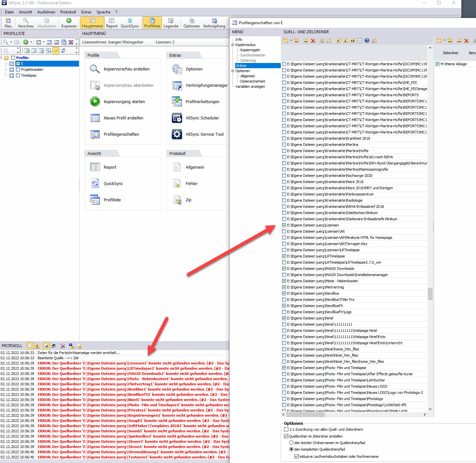Collapse the Optionen tree node in menu
476x463 pixels.
(x=233, y=71)
